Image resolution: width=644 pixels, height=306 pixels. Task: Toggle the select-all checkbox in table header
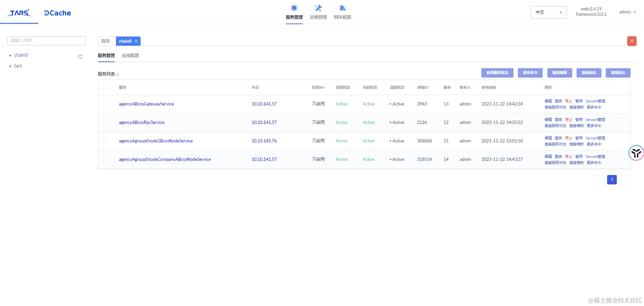[x=105, y=88]
